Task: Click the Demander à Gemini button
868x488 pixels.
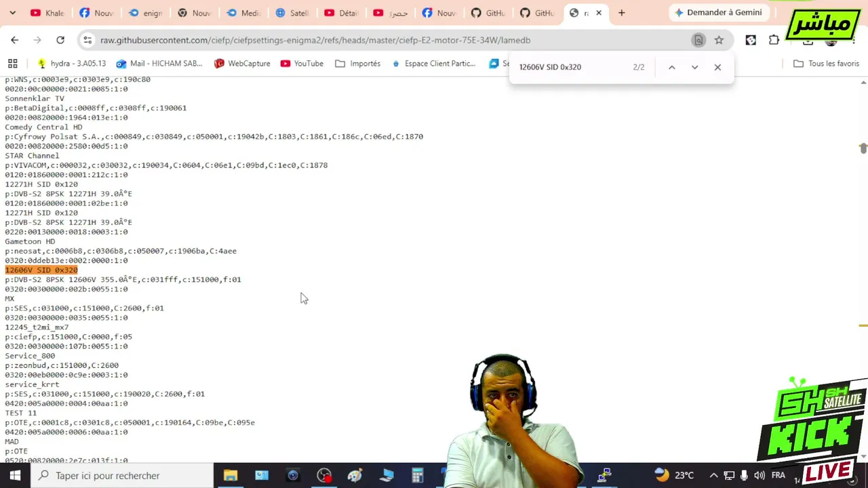Action: (x=717, y=12)
